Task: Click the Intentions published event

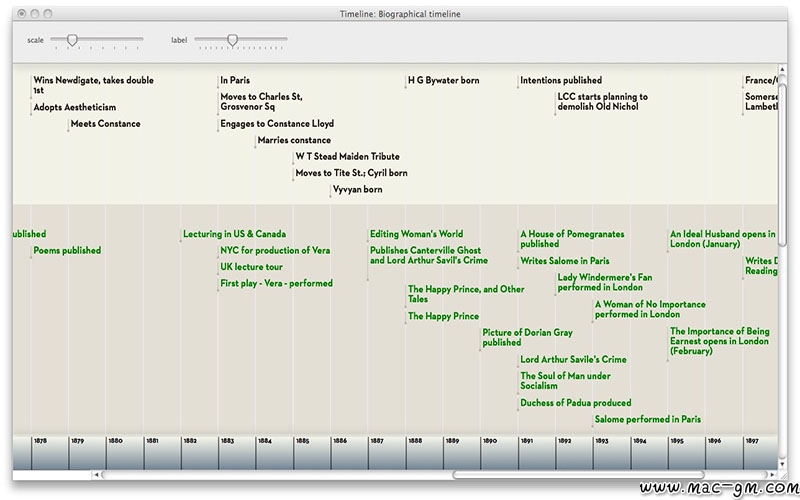Action: 560,80
